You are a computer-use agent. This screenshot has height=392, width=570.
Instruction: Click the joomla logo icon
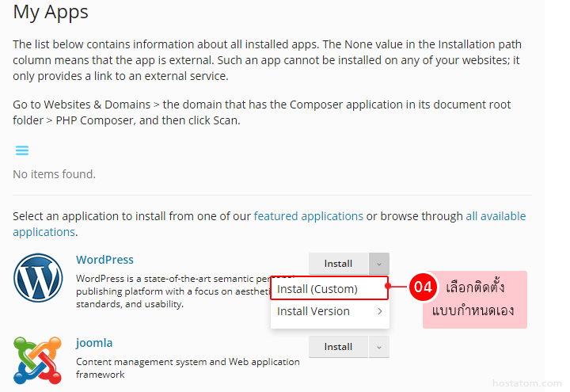(x=38, y=359)
